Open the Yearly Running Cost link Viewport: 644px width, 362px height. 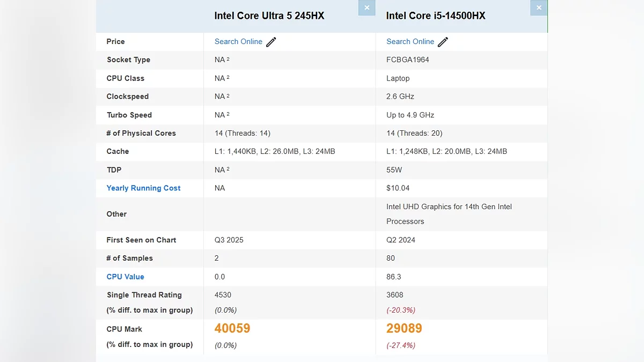pos(143,188)
